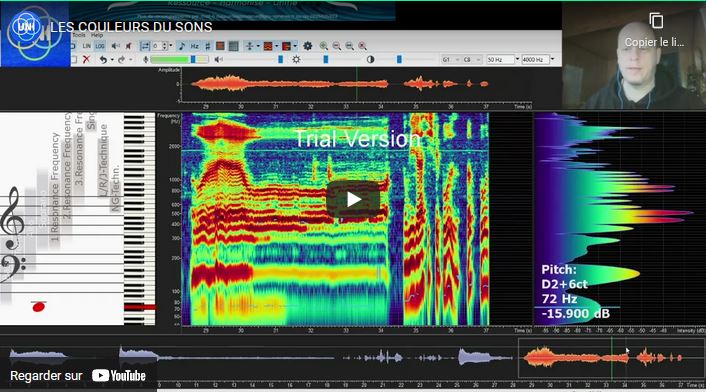Open the waves color-map dropdown
Screen dimensions: 706x392
click(x=276, y=46)
